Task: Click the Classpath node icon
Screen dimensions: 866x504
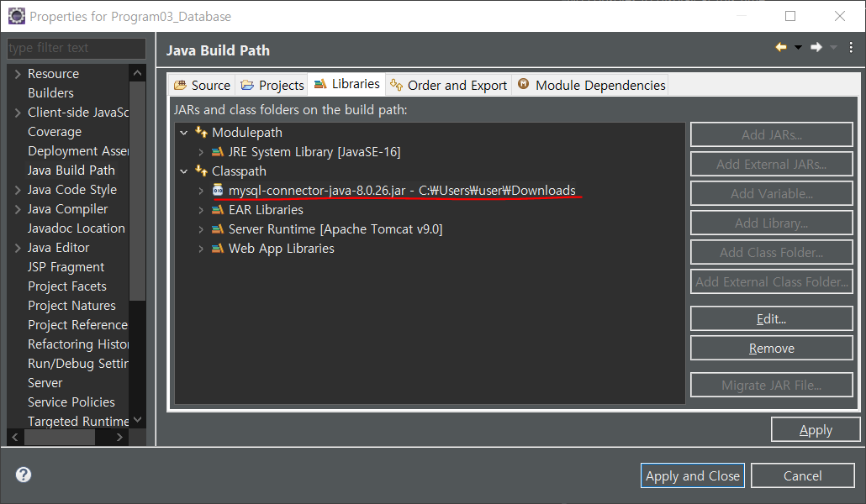Action: click(202, 171)
